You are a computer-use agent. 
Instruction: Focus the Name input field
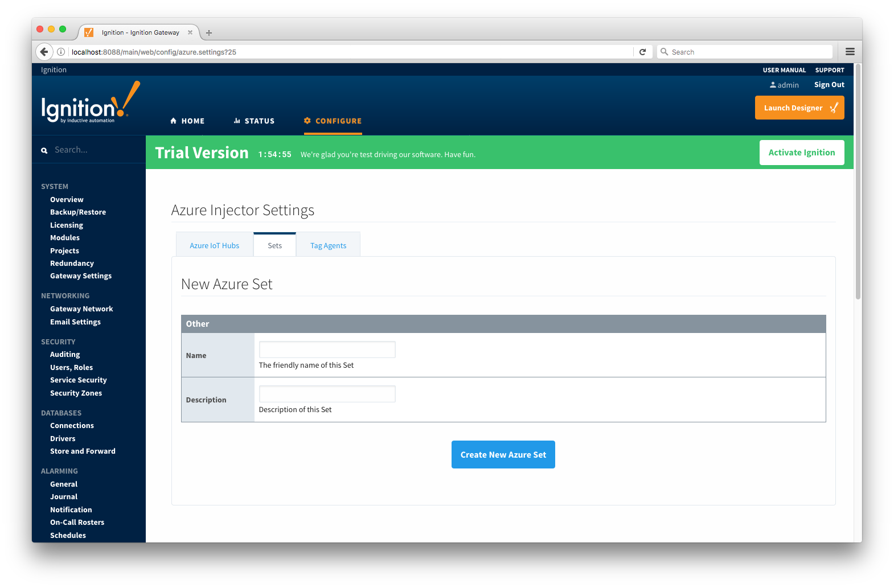click(x=327, y=349)
